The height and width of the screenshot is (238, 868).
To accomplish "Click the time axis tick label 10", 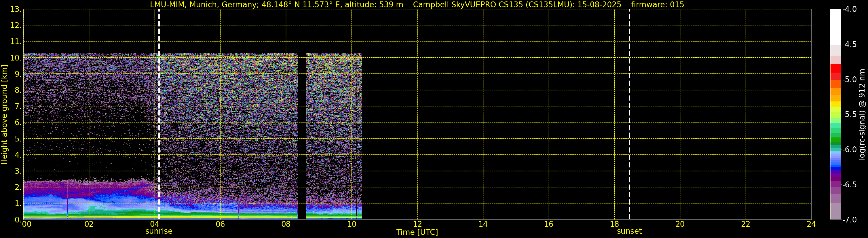I will pos(352,224).
